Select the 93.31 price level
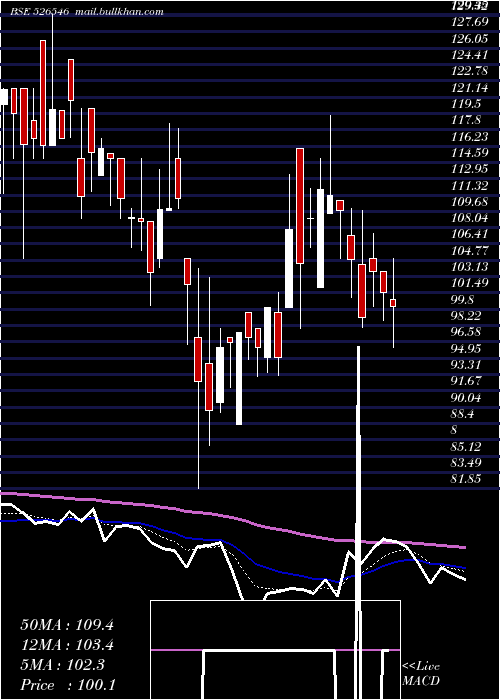This screenshot has width=500, height=700. 467,364
